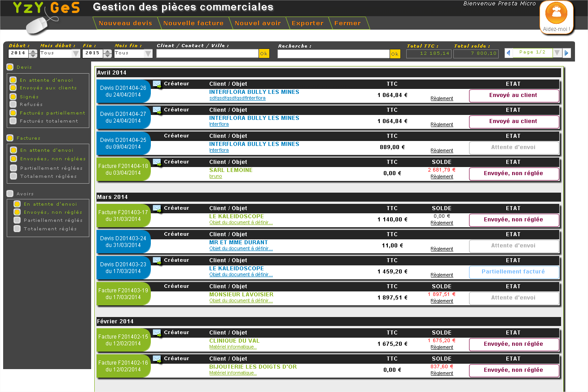Click Ok next to Recherche field

(x=395, y=54)
